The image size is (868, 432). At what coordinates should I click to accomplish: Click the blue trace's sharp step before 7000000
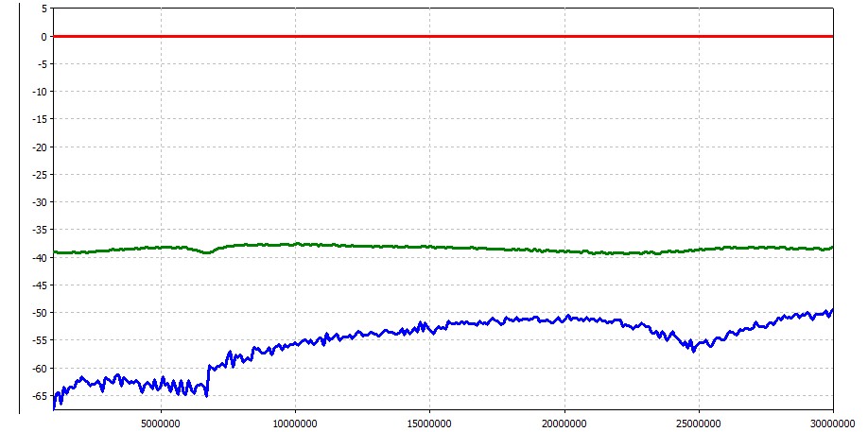pos(207,378)
